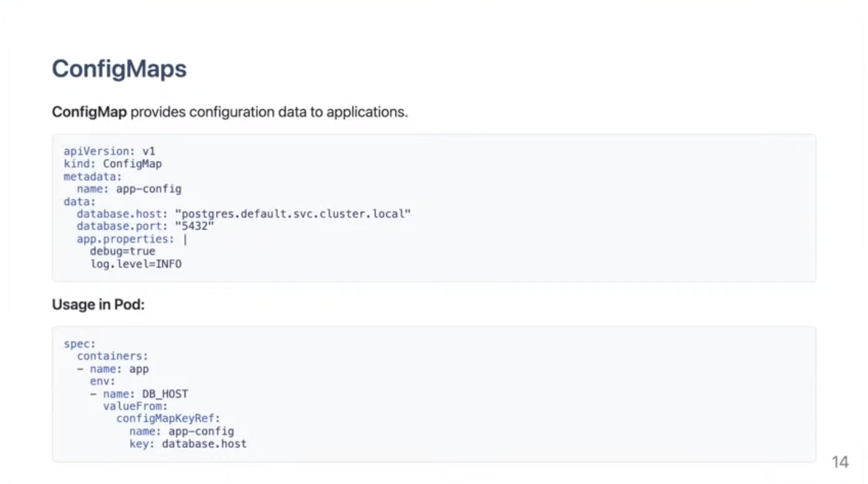Screen dimensions: 868x484
Task: Click the 'debug=true' line
Action: tap(122, 251)
